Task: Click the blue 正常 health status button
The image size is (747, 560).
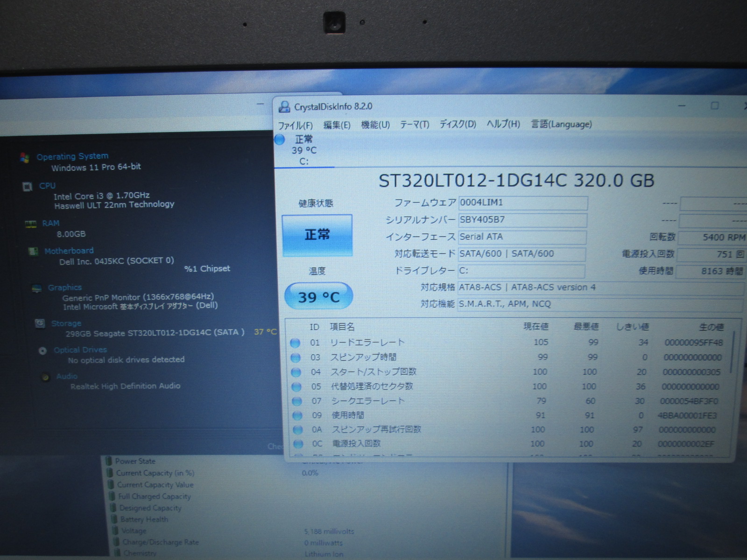Action: click(x=317, y=235)
